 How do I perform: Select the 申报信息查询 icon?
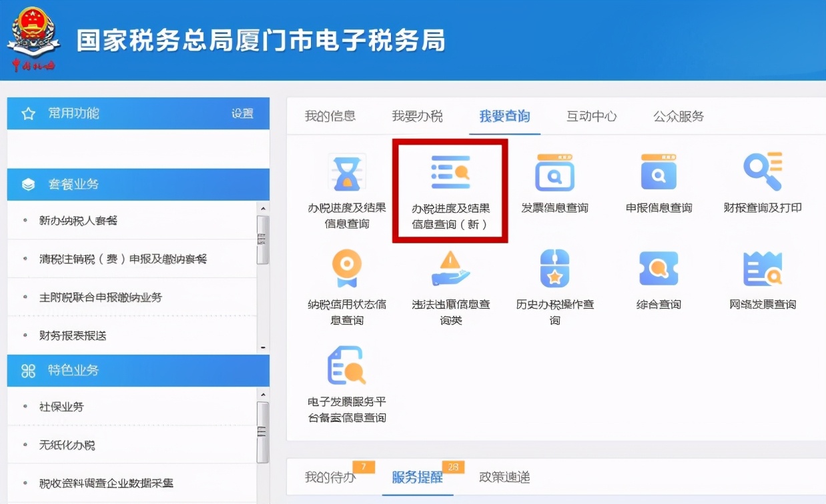(658, 173)
